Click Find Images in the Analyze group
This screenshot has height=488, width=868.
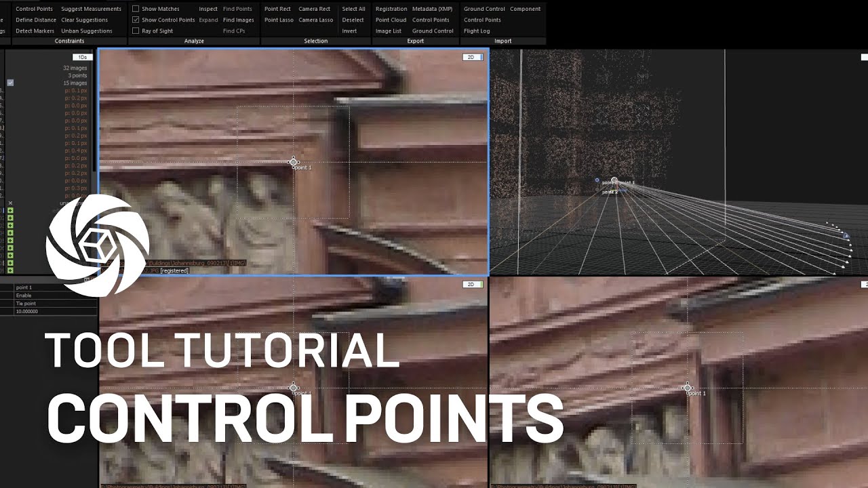coord(238,20)
